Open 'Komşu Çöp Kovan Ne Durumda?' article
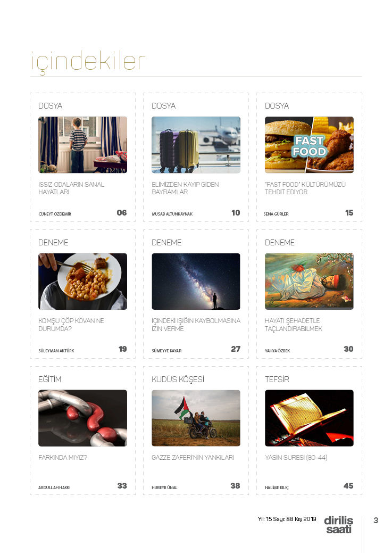Screen dimensions: 392x553 (x=71, y=325)
